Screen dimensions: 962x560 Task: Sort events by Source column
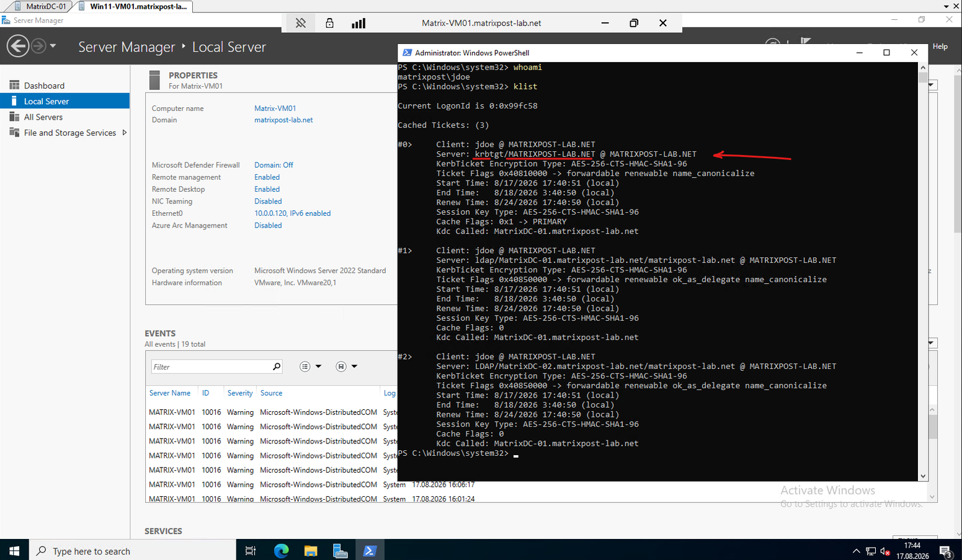[271, 393]
